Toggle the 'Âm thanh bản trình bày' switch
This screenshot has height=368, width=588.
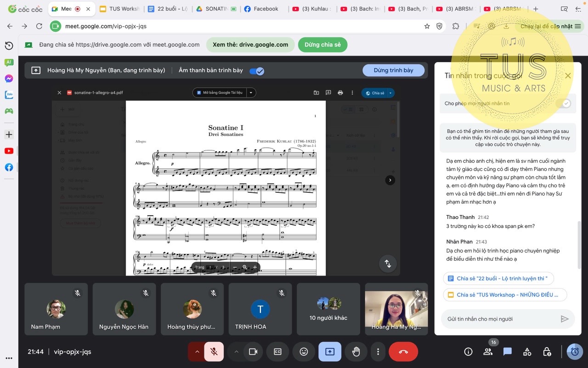coord(256,71)
